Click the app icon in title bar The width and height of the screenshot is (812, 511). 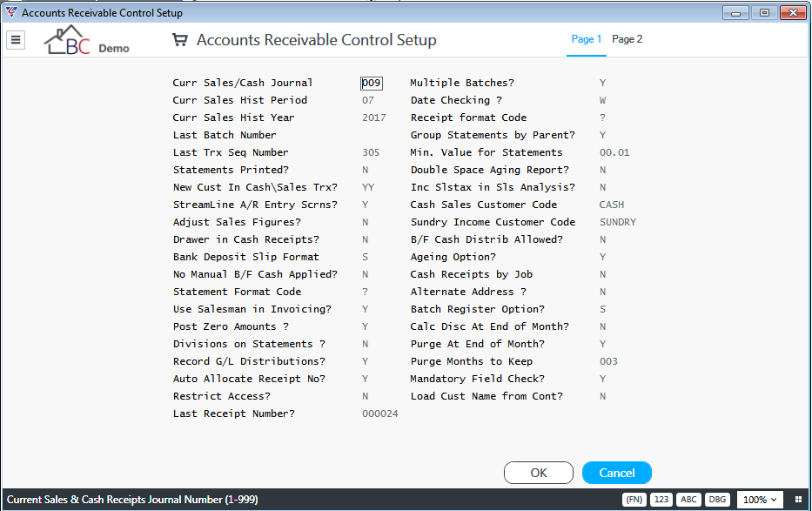pyautogui.click(x=10, y=12)
